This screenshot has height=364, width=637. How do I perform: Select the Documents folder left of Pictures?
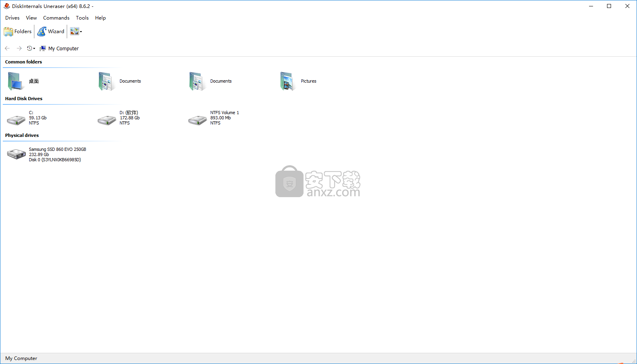(197, 81)
